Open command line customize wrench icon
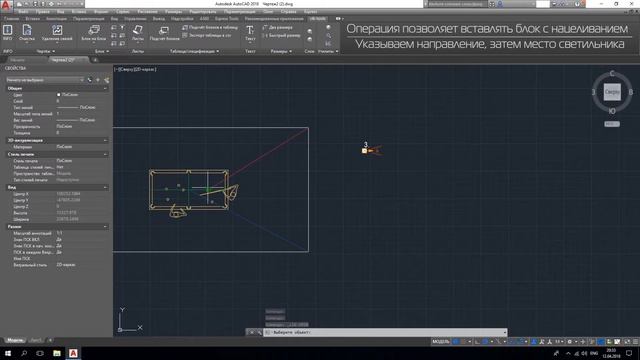 point(259,332)
